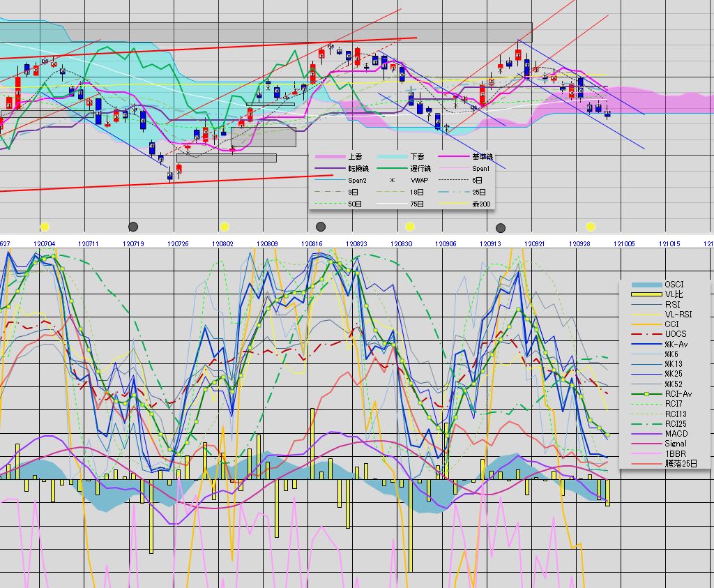This screenshot has height=588, width=714.
Task: Click the %K13 legend entry
Action: (674, 364)
